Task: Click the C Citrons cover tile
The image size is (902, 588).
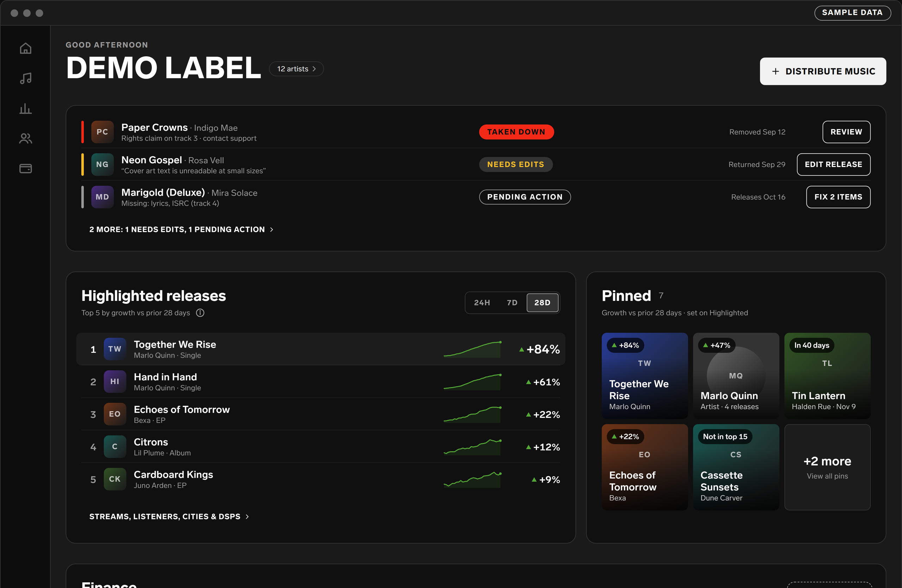Action: point(115,447)
